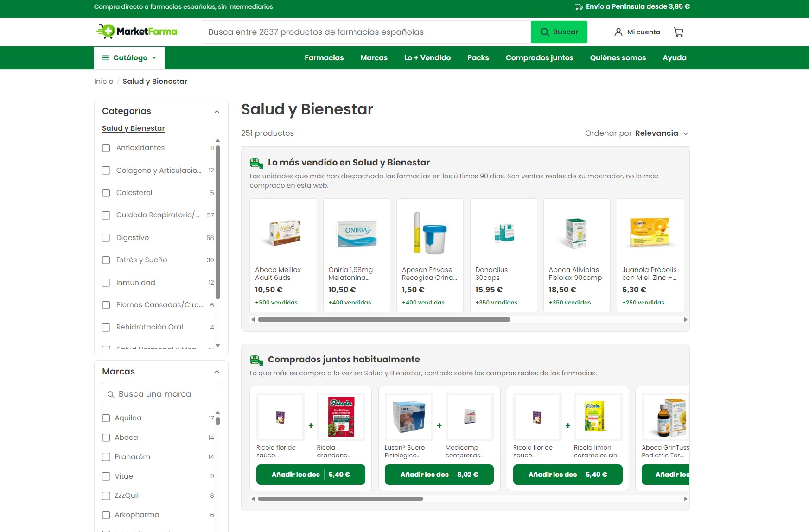Open Juanola Própolis product image
This screenshot has height=532, width=809.
650,232
